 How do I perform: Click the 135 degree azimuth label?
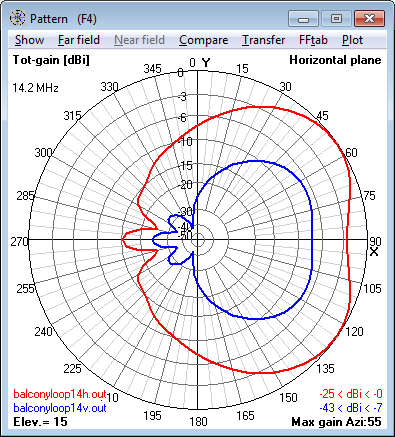(x=325, y=368)
